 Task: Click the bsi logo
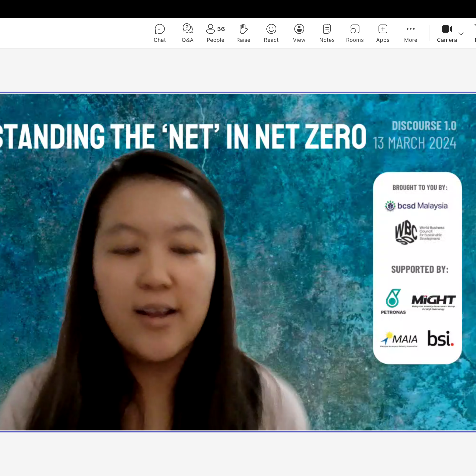pyautogui.click(x=440, y=339)
